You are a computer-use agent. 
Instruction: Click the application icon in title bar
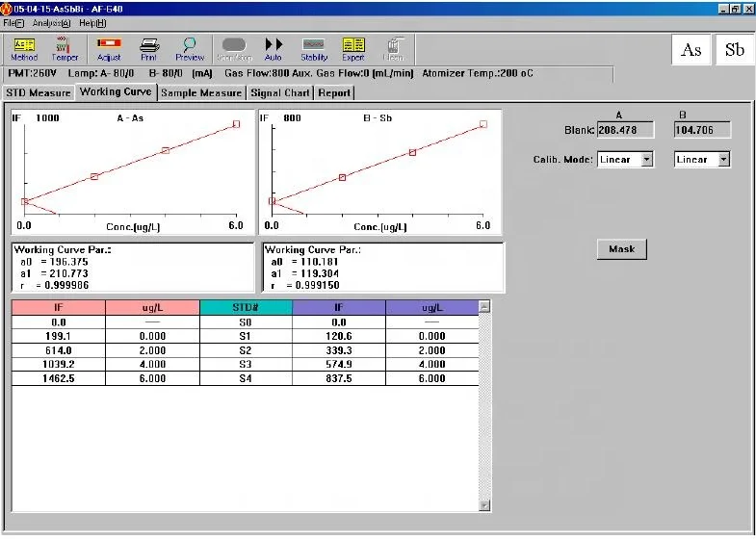7,9
